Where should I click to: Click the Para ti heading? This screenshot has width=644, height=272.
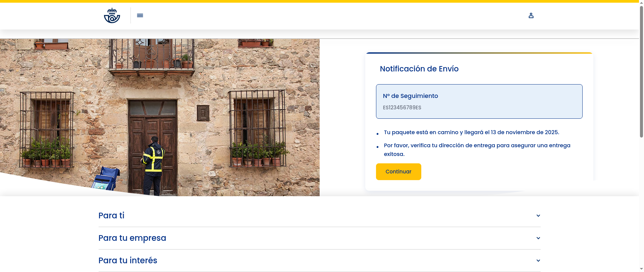[x=111, y=216]
